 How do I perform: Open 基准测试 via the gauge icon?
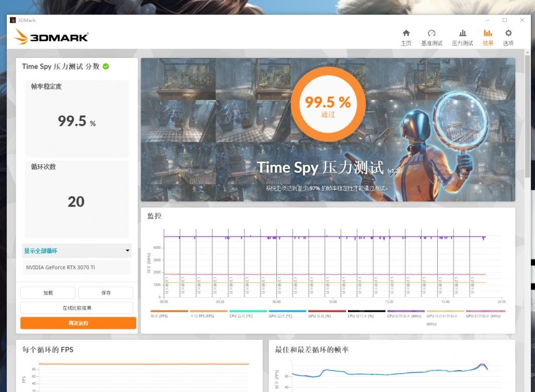point(431,36)
